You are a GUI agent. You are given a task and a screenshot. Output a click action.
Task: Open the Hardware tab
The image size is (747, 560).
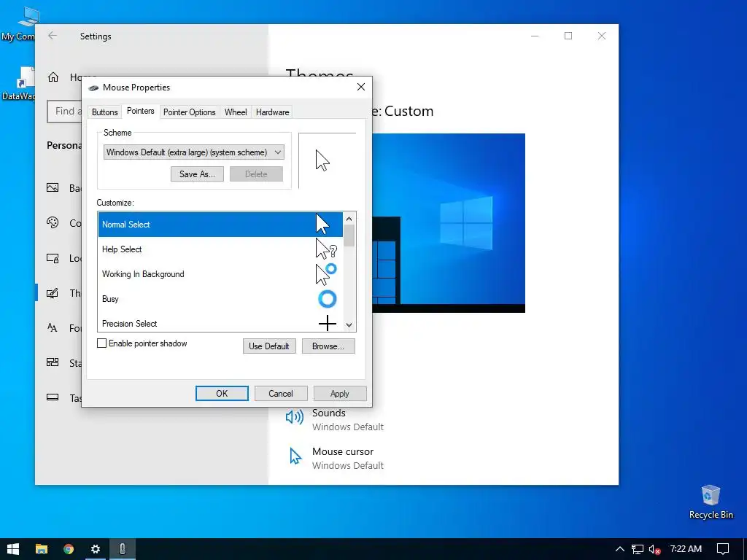[272, 112]
